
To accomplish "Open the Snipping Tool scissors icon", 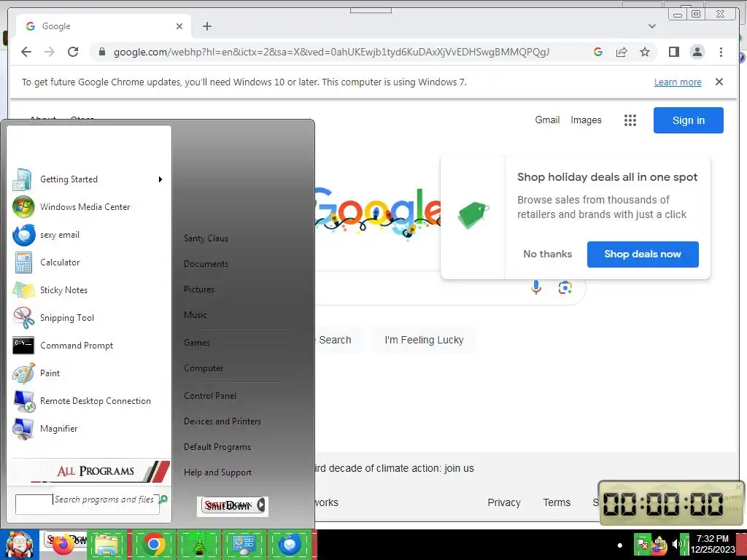I will point(23,318).
